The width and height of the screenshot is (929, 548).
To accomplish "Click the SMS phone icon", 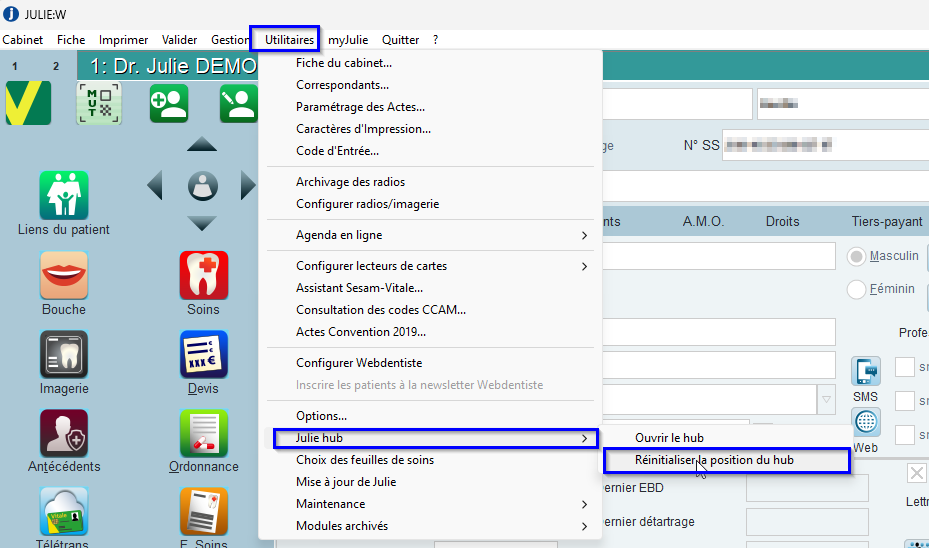I will coord(866,372).
